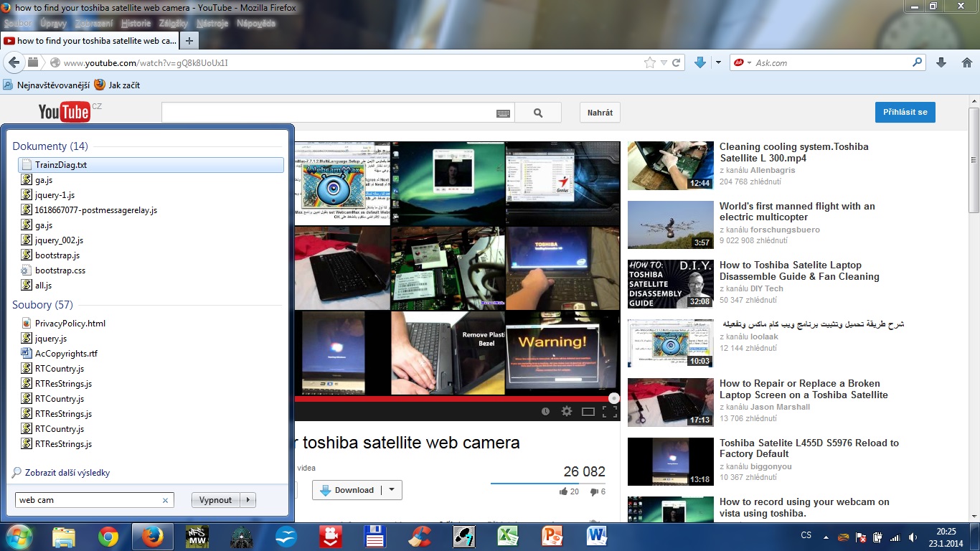Screen dimensions: 980x551
Task: Reload the page with refresh icon
Action: coord(676,63)
